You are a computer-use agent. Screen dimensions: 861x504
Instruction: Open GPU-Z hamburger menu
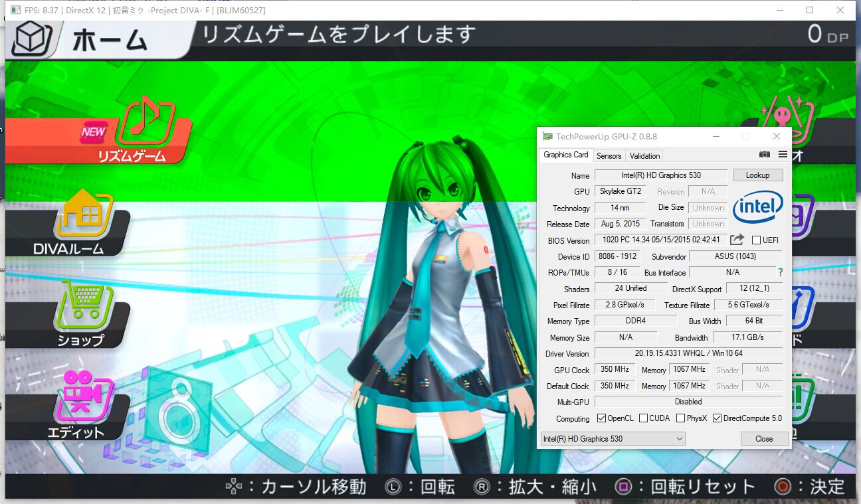point(783,154)
